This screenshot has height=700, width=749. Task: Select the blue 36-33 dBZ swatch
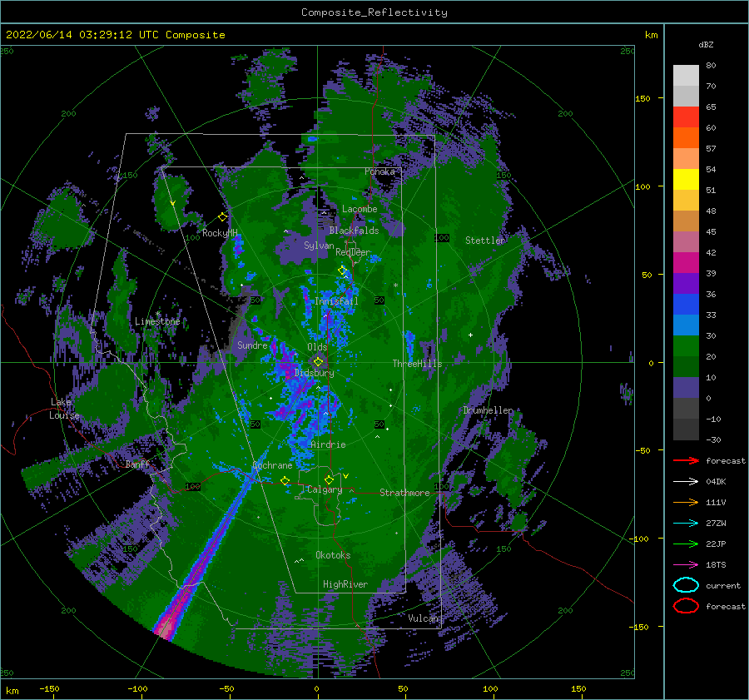click(686, 305)
